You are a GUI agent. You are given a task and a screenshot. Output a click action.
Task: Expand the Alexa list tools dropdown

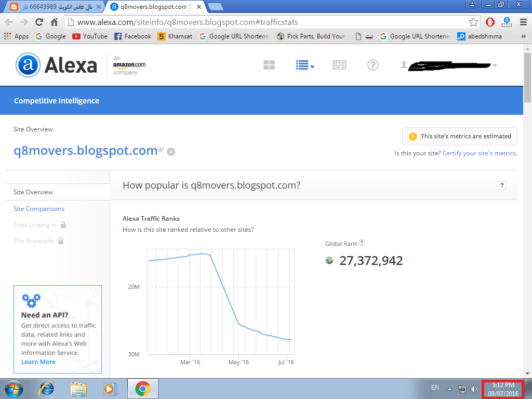[305, 65]
